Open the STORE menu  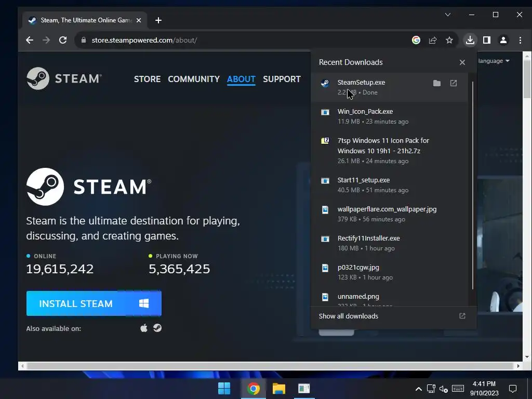point(147,79)
